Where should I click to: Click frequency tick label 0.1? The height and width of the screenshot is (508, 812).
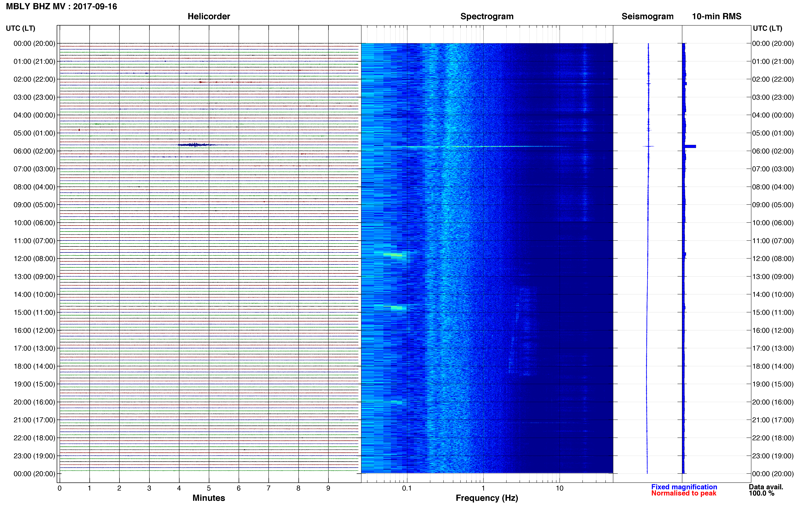point(407,488)
